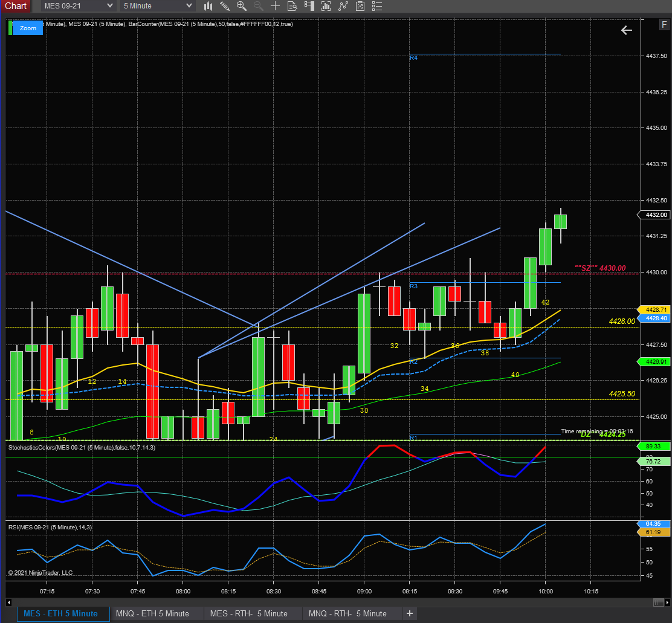Click the zoom in magnifier icon
The image size is (672, 623).
(x=242, y=6)
